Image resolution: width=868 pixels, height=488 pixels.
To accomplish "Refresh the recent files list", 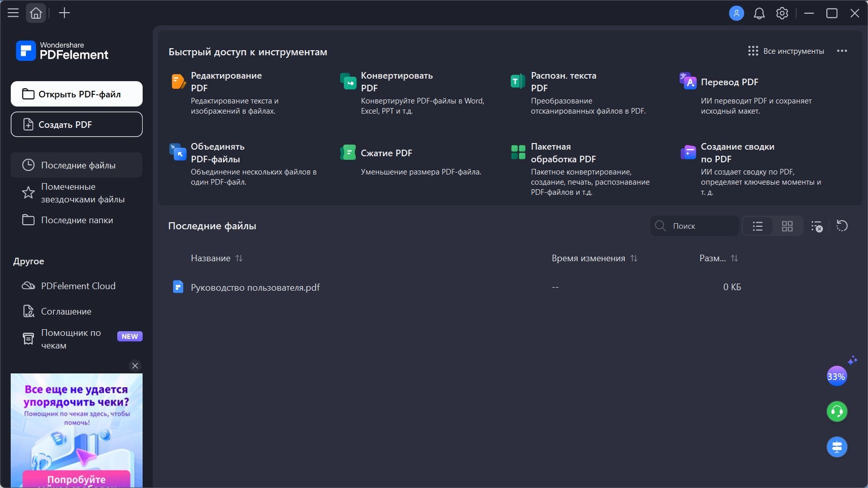I will tap(842, 226).
